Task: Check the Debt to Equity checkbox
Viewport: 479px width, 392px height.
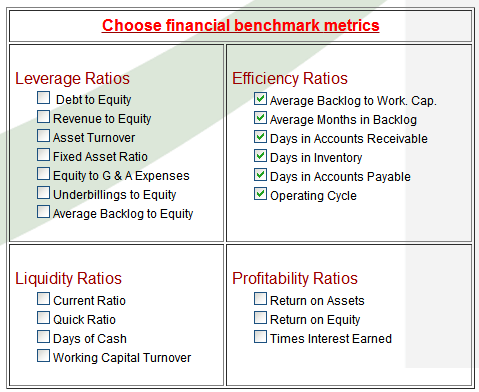Action: tap(43, 98)
